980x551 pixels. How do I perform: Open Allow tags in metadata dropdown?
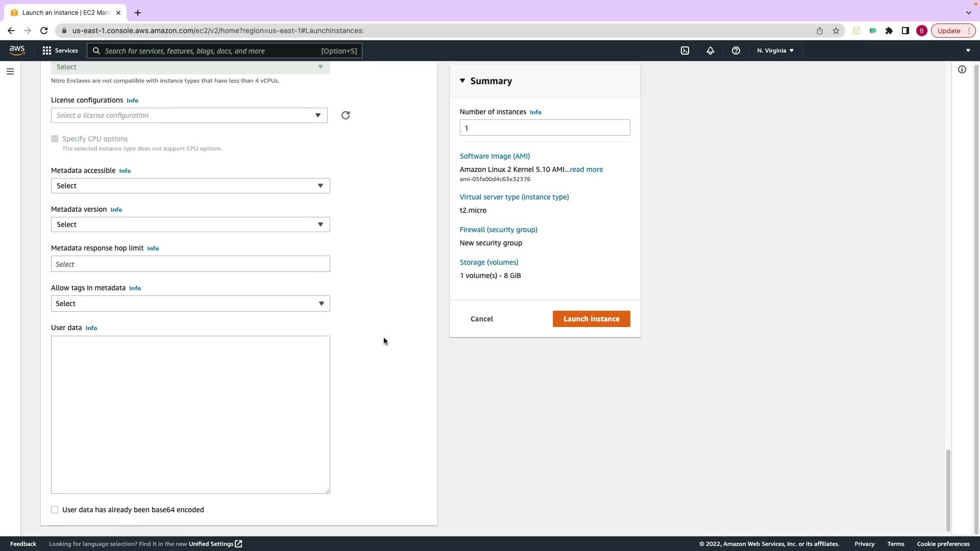190,304
